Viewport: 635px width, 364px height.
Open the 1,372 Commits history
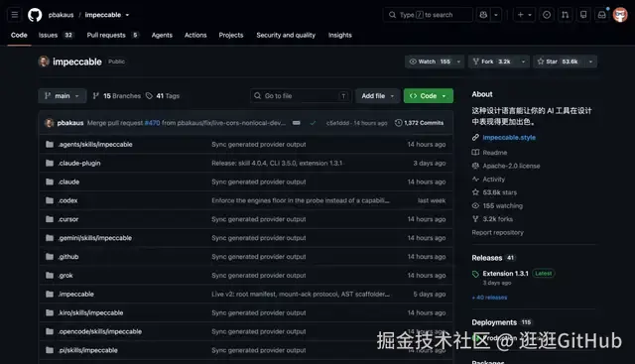click(x=419, y=123)
